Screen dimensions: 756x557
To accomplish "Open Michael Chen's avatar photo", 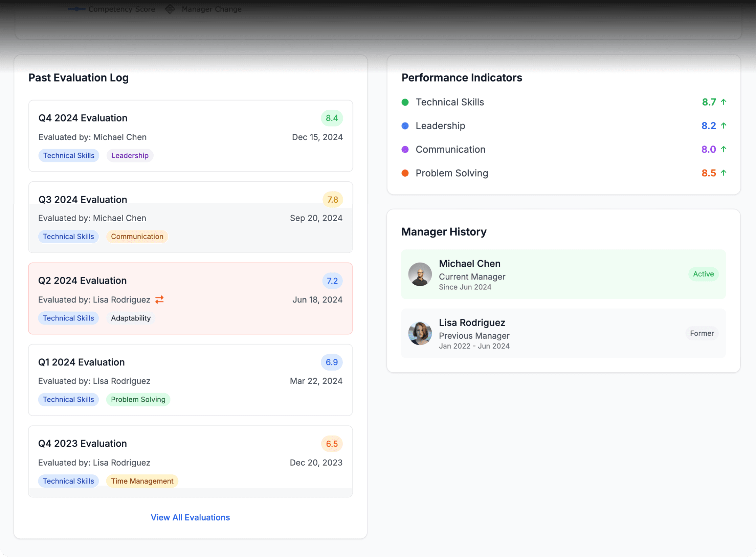I will pos(420,274).
